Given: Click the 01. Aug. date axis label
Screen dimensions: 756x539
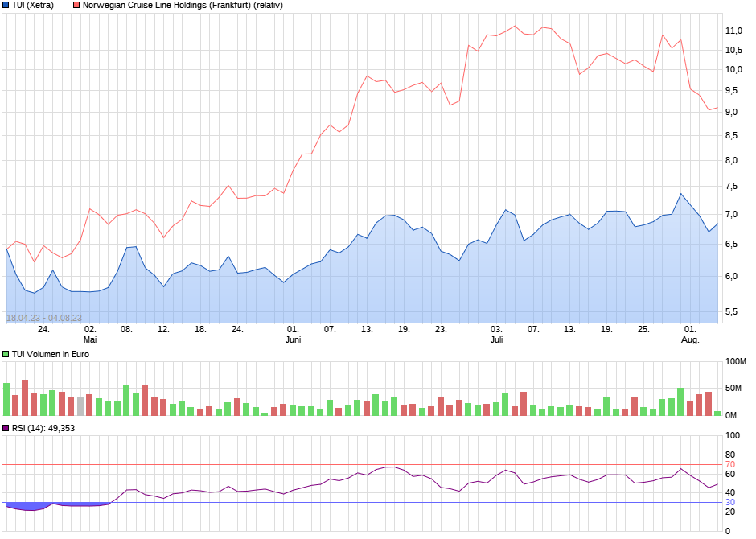Looking at the screenshot, I should click(690, 335).
